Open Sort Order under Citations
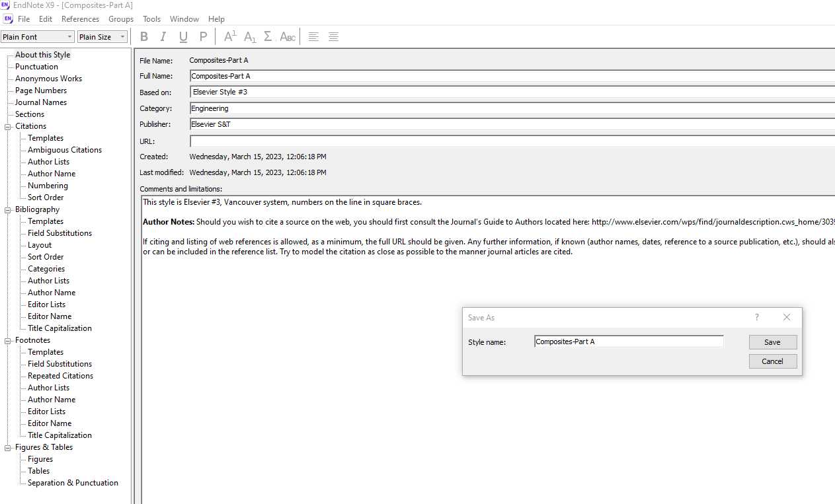 point(46,198)
